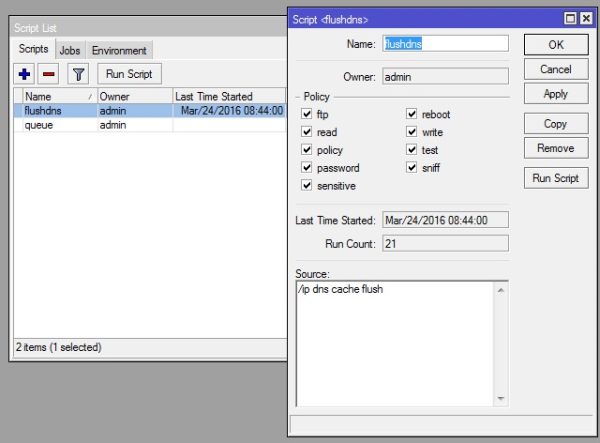Switch to the Scripts tab
Image resolution: width=600 pixels, height=443 pixels.
click(x=33, y=49)
